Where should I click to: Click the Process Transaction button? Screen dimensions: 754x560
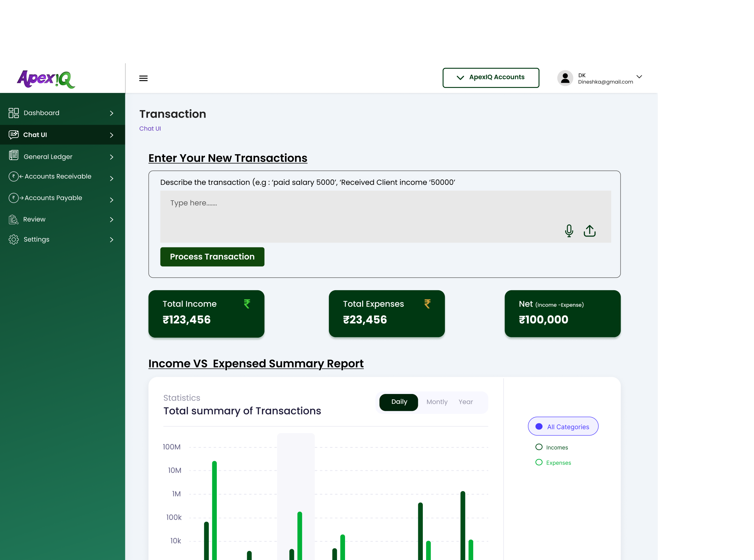212,257
